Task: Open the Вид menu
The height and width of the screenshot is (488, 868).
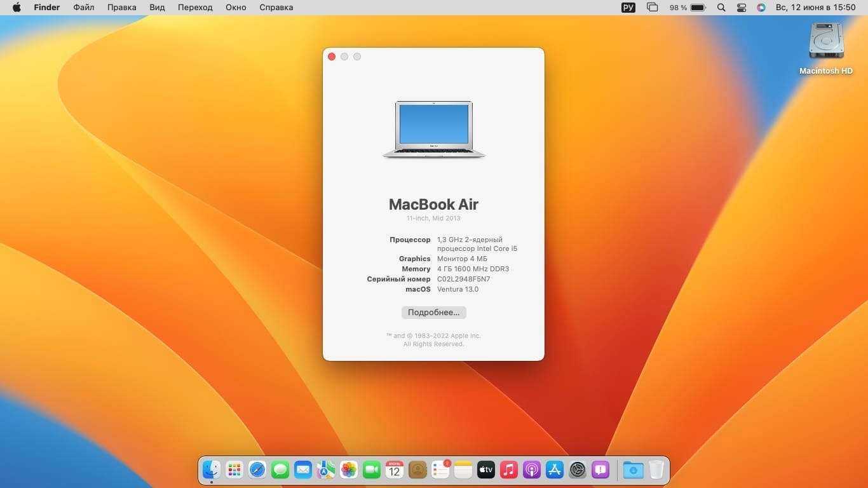Action: [x=157, y=8]
